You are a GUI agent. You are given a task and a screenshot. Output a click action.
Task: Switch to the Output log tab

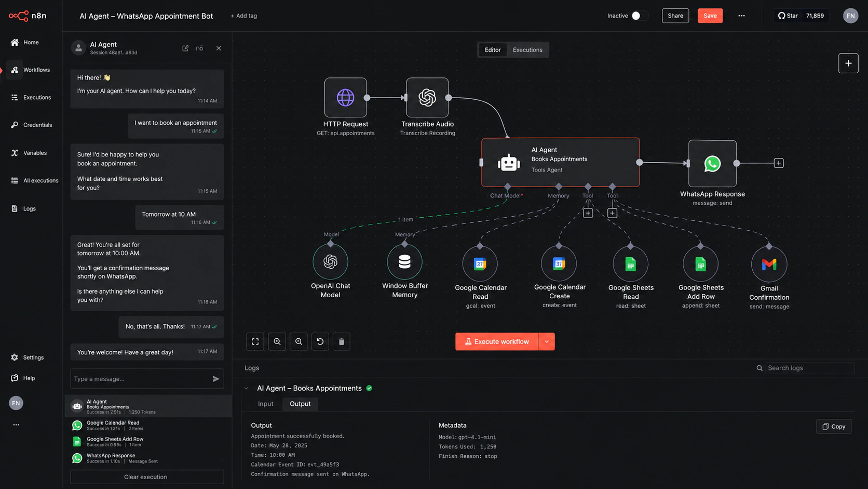point(300,404)
